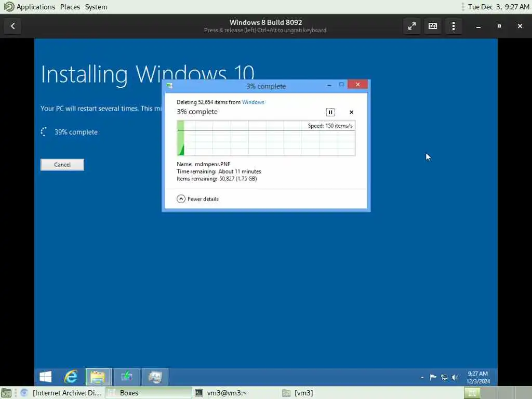Launch Internet Explorer from taskbar
Image resolution: width=532 pixels, height=399 pixels.
71,377
